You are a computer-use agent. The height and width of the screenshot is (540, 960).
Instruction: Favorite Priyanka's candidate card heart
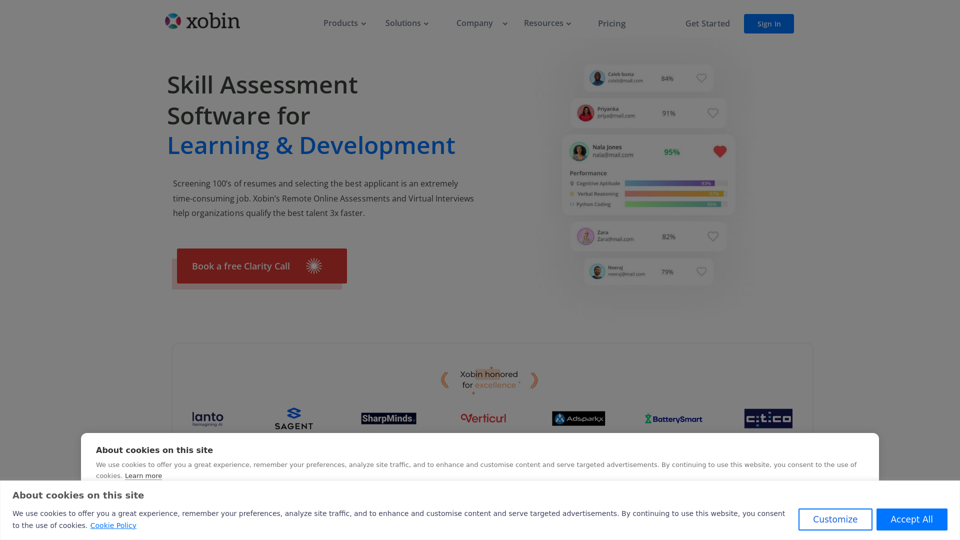(713, 113)
